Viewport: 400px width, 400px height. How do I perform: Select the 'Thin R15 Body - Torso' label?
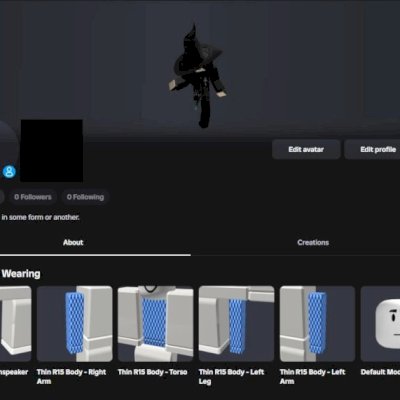152,372
